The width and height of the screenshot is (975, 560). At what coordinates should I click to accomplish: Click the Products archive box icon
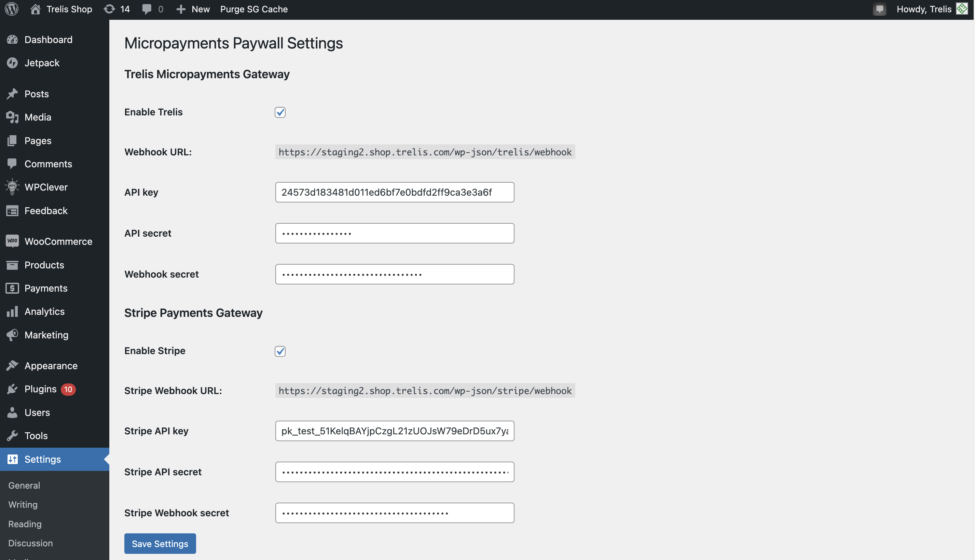(12, 265)
